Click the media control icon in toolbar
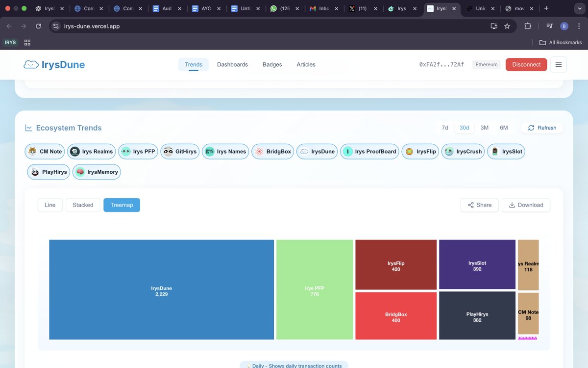 point(549,26)
